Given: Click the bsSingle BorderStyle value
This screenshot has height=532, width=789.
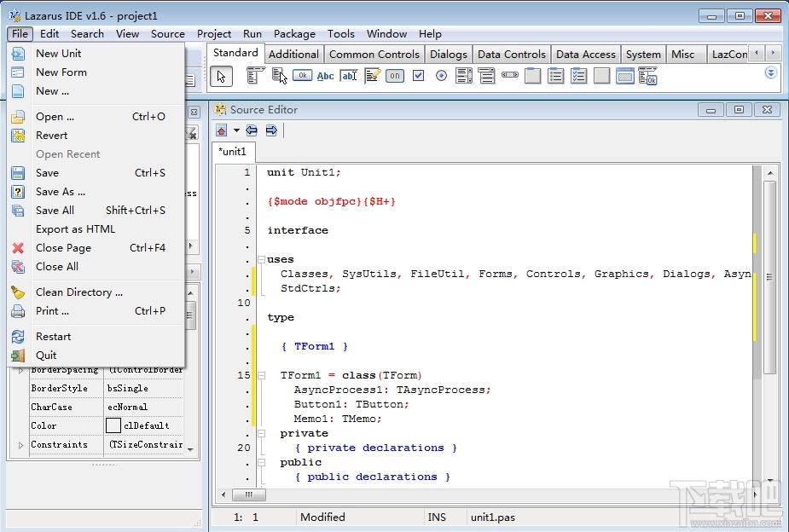Looking at the screenshot, I should [x=127, y=388].
